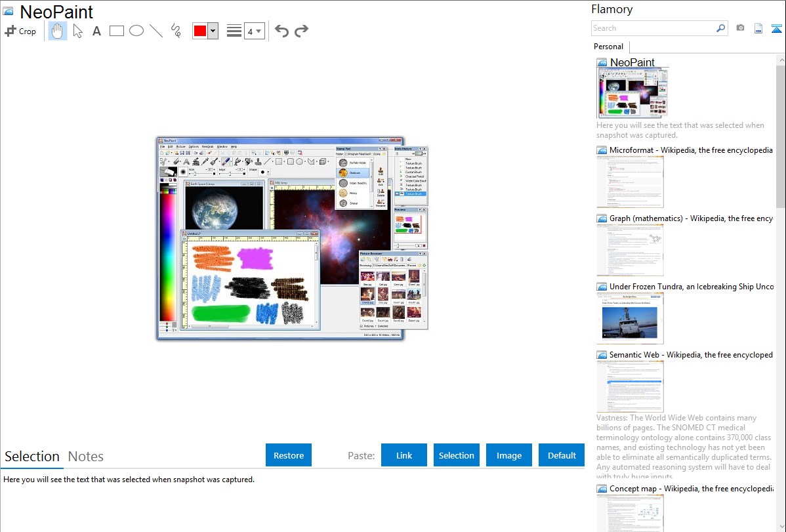Viewport: 786px width, 532px height.
Task: Open Concept map snapshot thumbnail
Action: (x=630, y=513)
